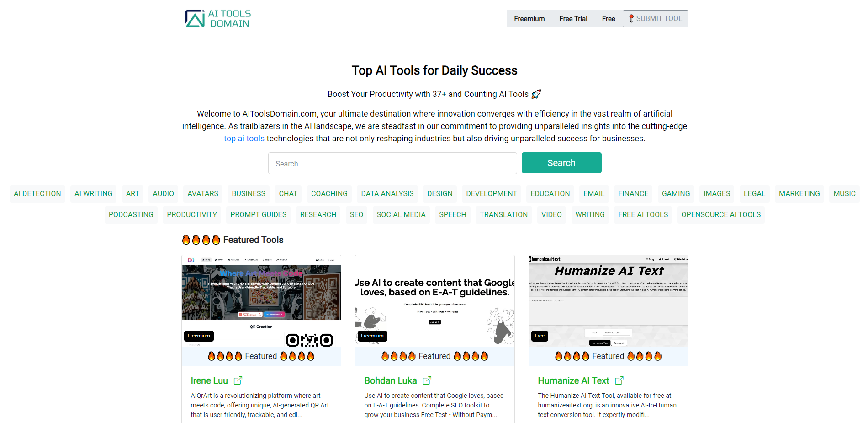Click the green Search button
Image resolution: width=868 pixels, height=423 pixels.
click(x=561, y=163)
